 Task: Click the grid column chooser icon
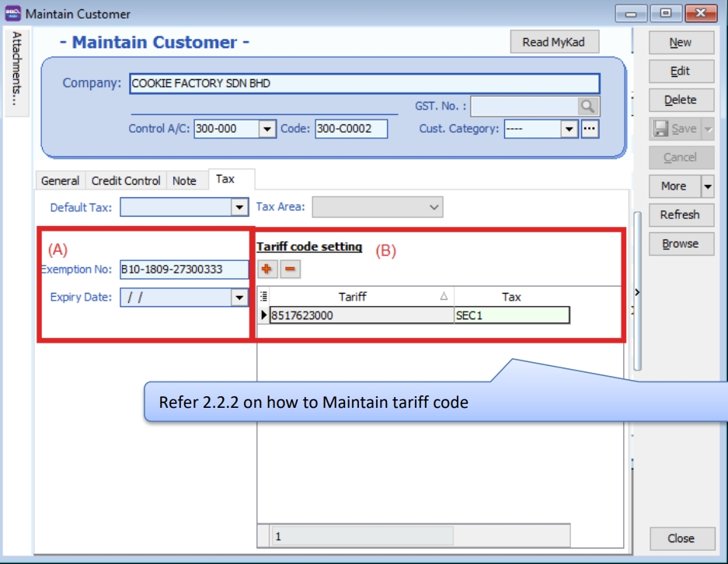tap(263, 297)
